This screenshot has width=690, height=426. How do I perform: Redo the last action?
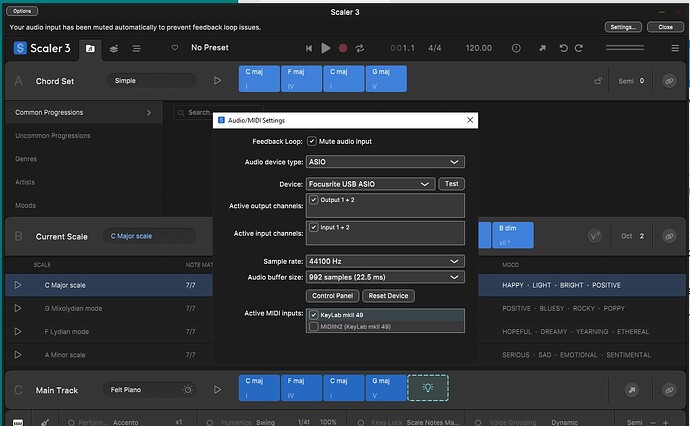(579, 48)
